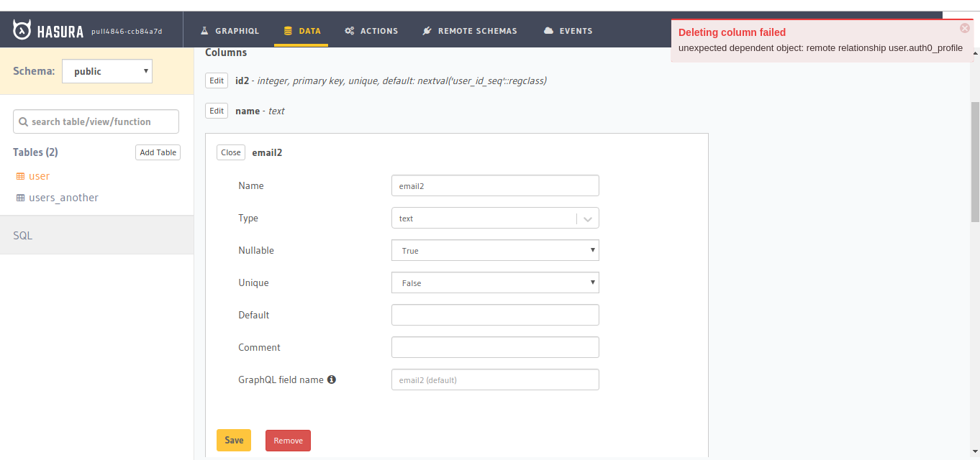980x460 pixels.
Task: Click the Columns section heading
Action: tap(226, 52)
